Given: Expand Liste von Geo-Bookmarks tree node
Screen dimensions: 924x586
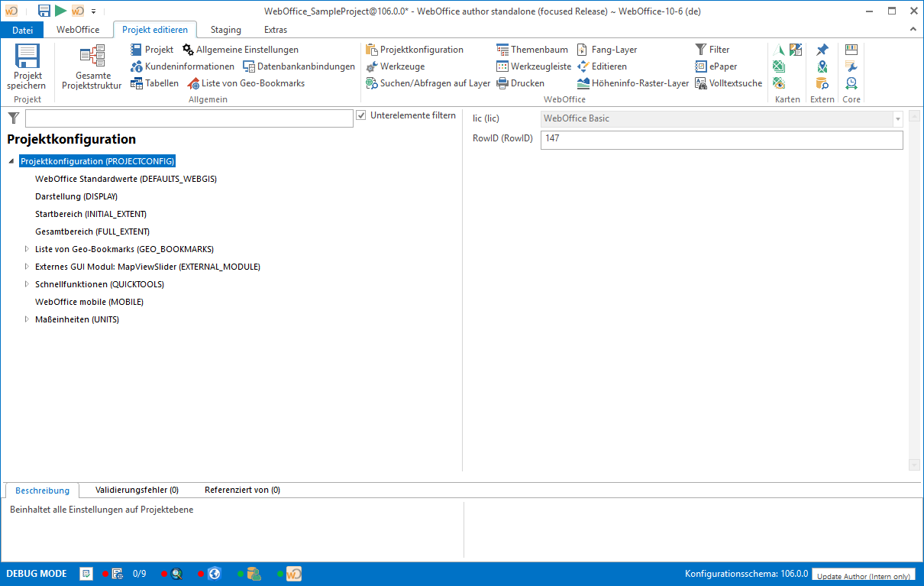Looking at the screenshot, I should pos(27,249).
